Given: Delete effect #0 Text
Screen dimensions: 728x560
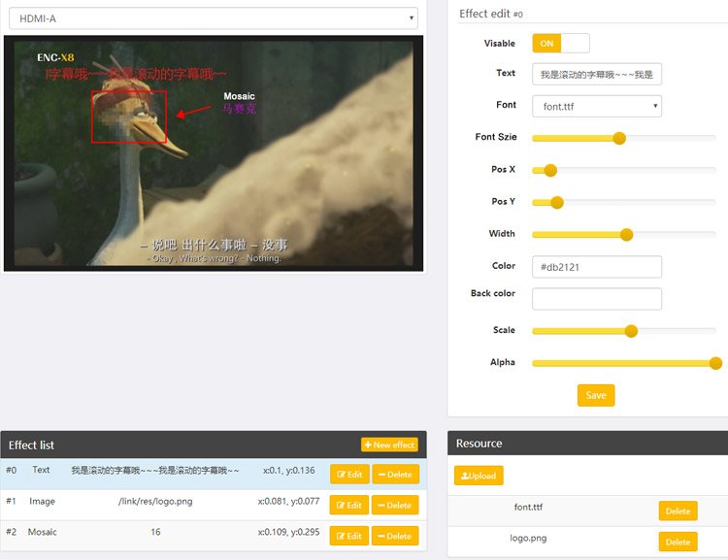Looking at the screenshot, I should (x=396, y=474).
